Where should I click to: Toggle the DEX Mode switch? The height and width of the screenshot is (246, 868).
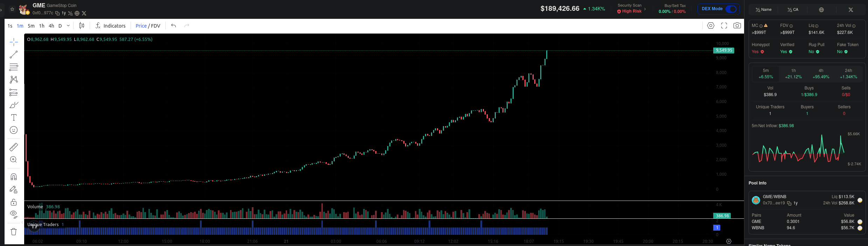point(731,9)
